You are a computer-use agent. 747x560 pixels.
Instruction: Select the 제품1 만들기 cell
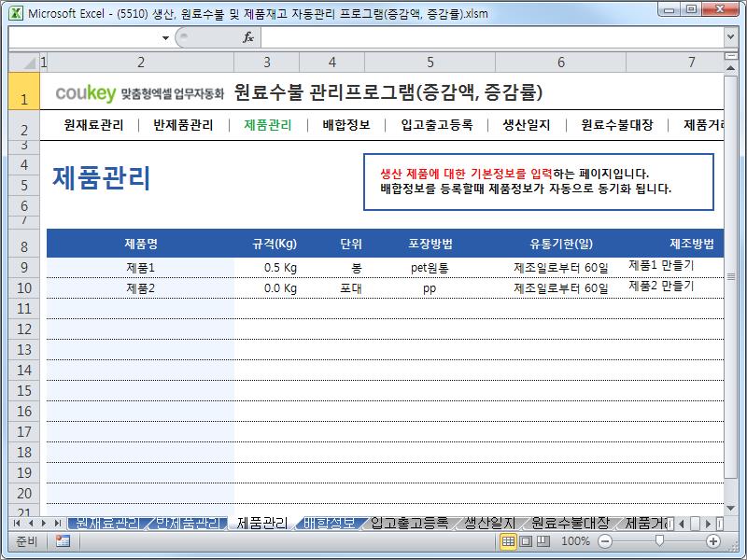(675, 268)
